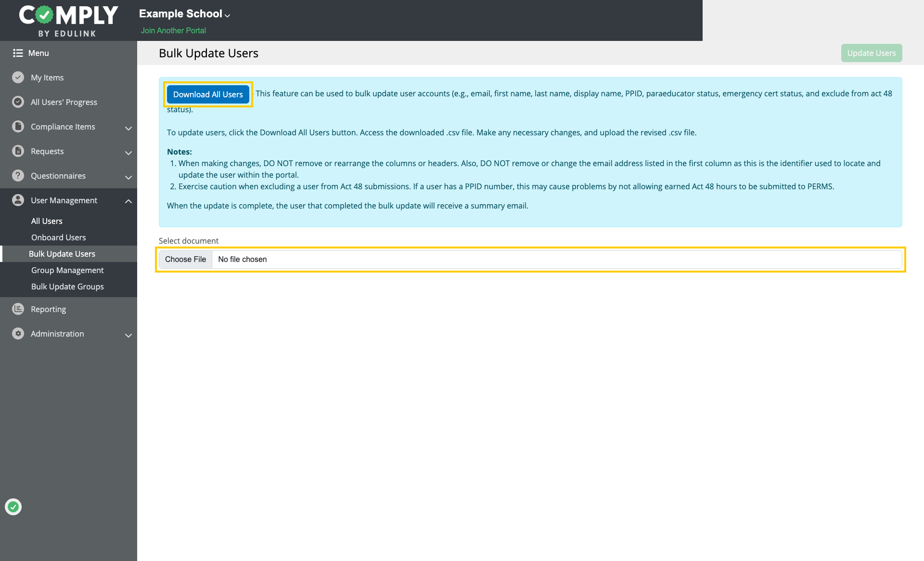
Task: Open the Reporting menu entry
Action: coord(48,309)
